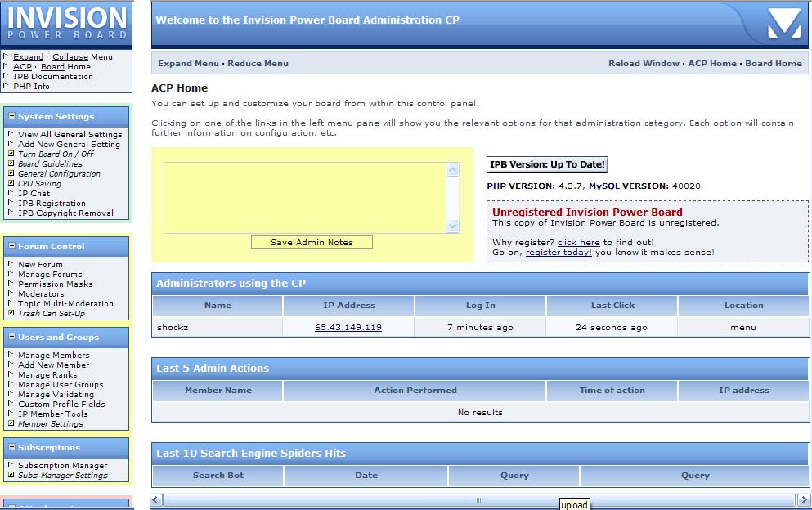Image resolution: width=812 pixels, height=510 pixels.
Task: Open Turn Board On / Off settings
Action: [x=56, y=154]
